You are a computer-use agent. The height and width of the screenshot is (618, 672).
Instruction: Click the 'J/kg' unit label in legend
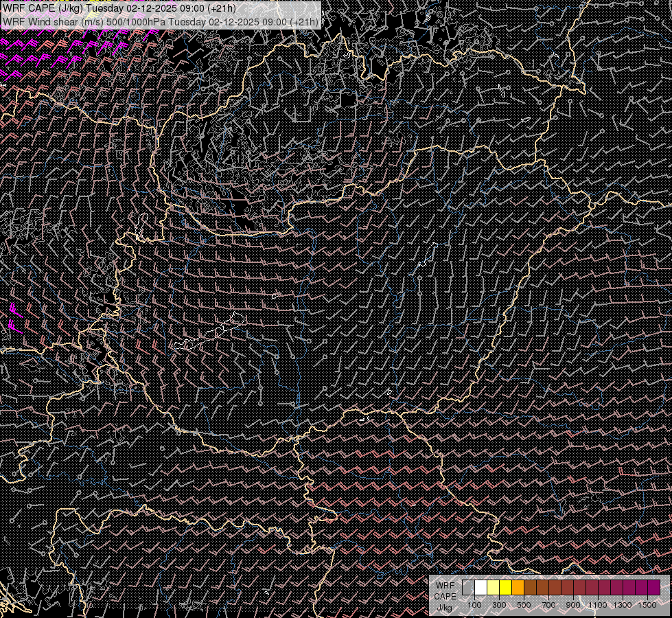coord(445,608)
